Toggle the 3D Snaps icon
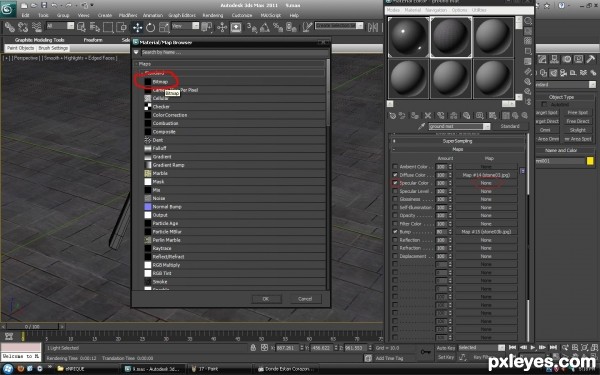Image resolution: width=600 pixels, height=375 pixels. (x=252, y=27)
